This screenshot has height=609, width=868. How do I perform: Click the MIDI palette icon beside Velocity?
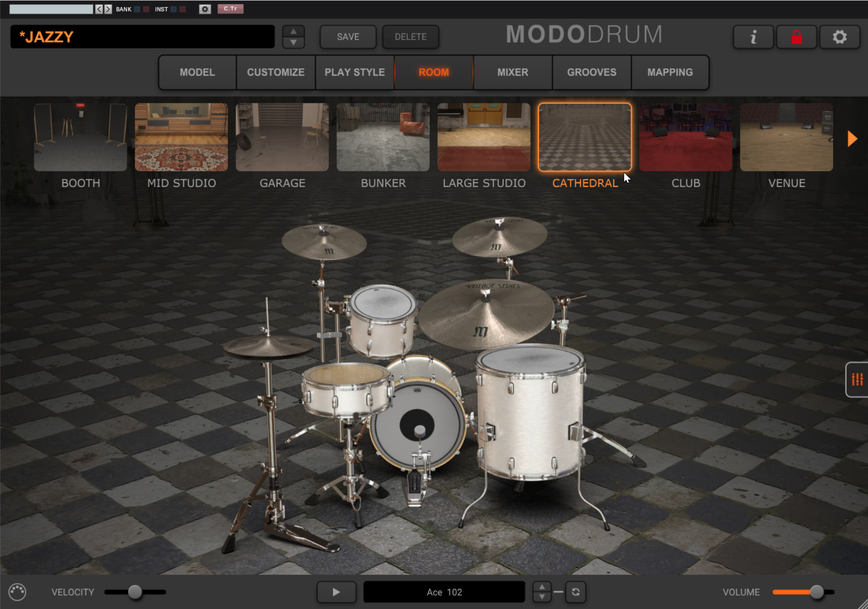coord(17,592)
